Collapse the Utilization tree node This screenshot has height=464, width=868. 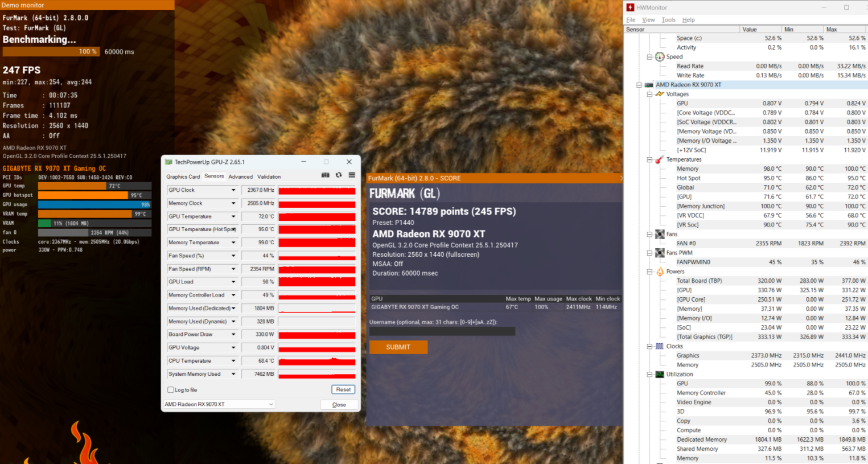click(649, 374)
